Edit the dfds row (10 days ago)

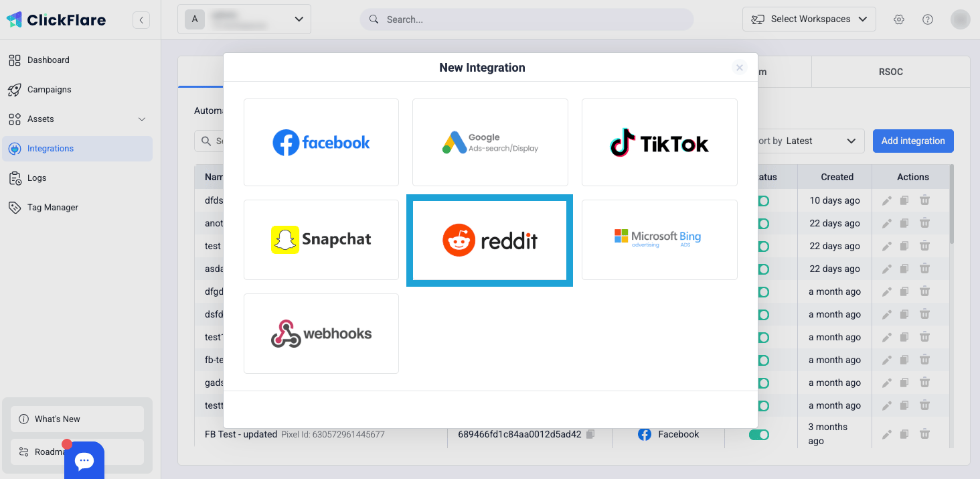pyautogui.click(x=887, y=200)
